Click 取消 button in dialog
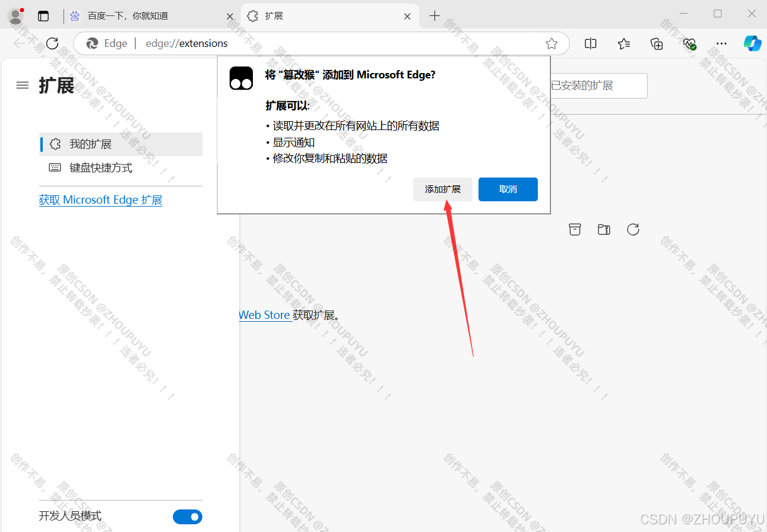The height and width of the screenshot is (532, 767). point(508,189)
